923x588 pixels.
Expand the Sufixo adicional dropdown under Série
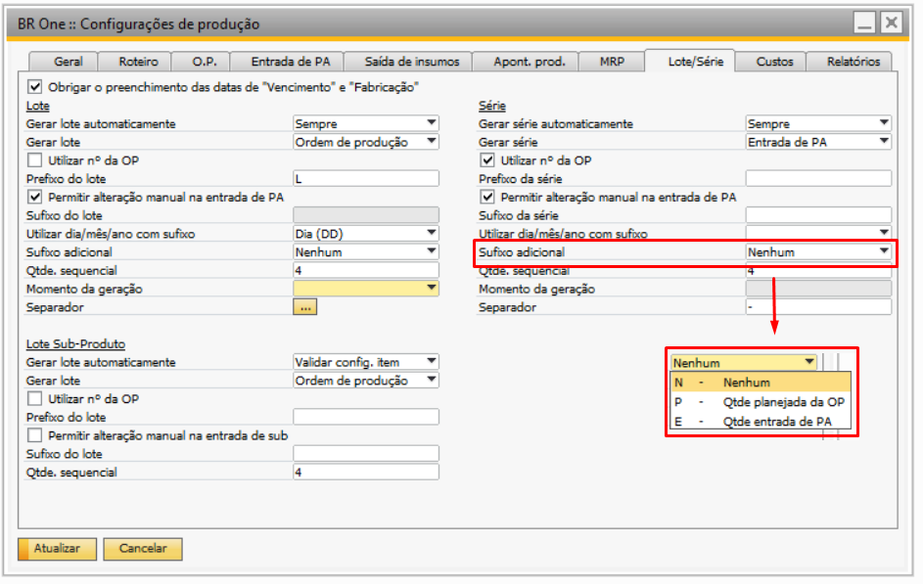(883, 252)
